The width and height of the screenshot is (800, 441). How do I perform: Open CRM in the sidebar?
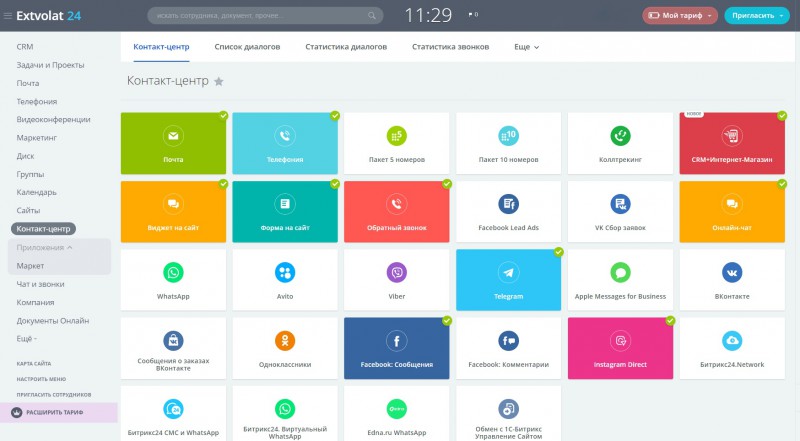tap(25, 46)
